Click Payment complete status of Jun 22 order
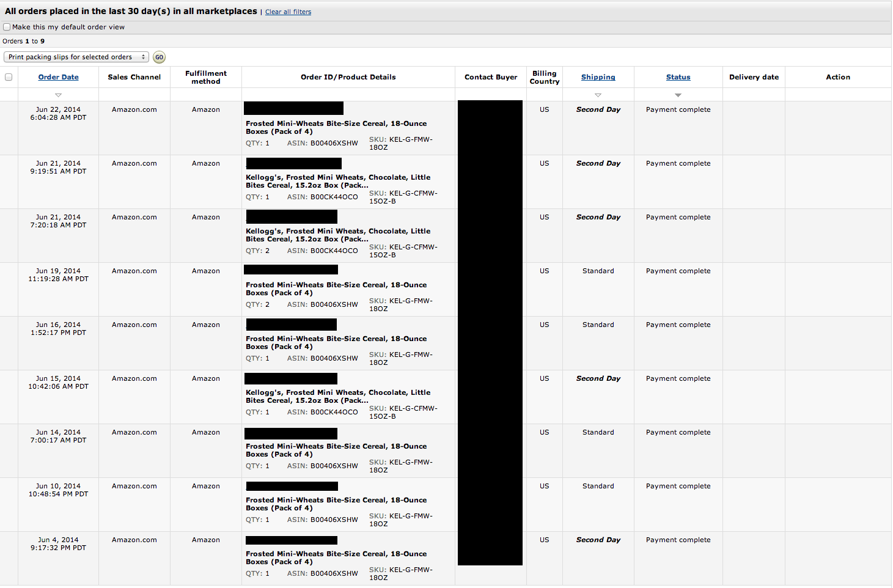This screenshot has height=588, width=893. [x=678, y=109]
